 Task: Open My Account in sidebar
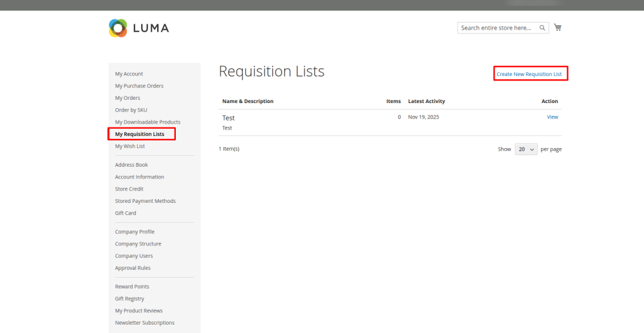pos(129,74)
